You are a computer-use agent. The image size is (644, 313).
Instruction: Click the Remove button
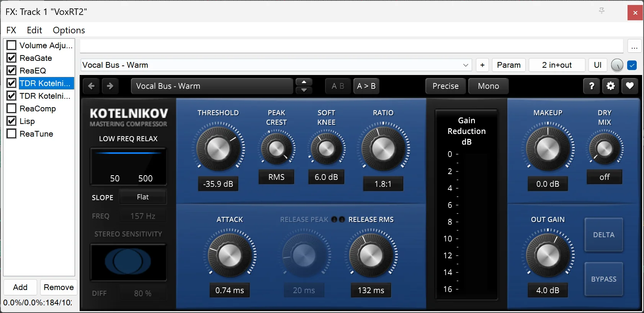[59, 287]
